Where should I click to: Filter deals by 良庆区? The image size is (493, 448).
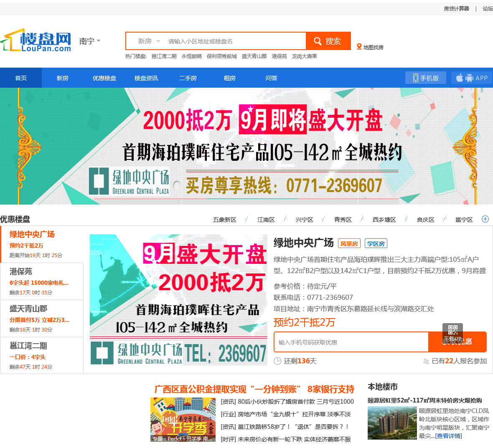pos(426,220)
